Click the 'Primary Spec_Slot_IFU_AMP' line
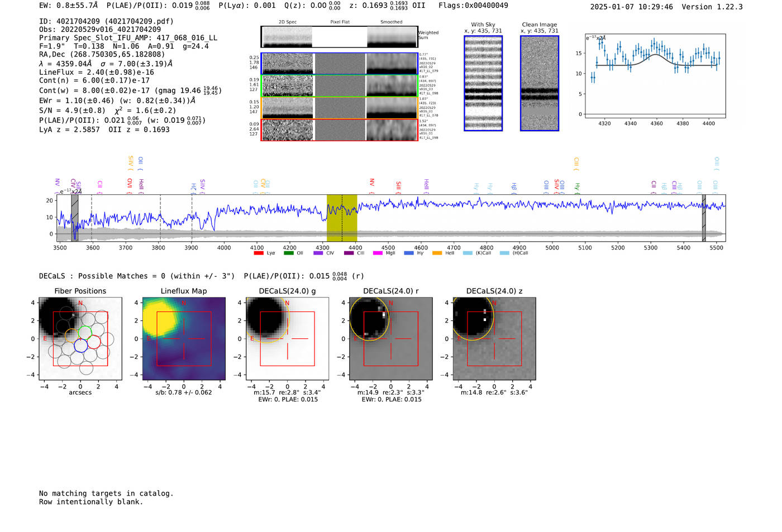Screen dimensions: 782x532 [128, 38]
